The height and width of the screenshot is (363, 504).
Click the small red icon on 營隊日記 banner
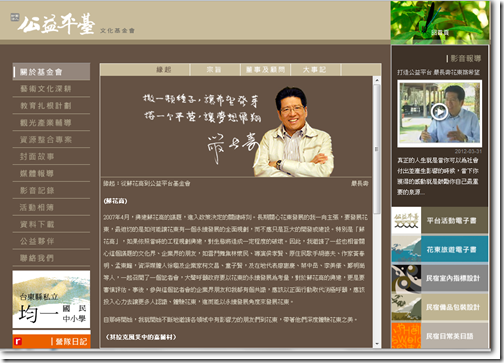tap(19, 341)
